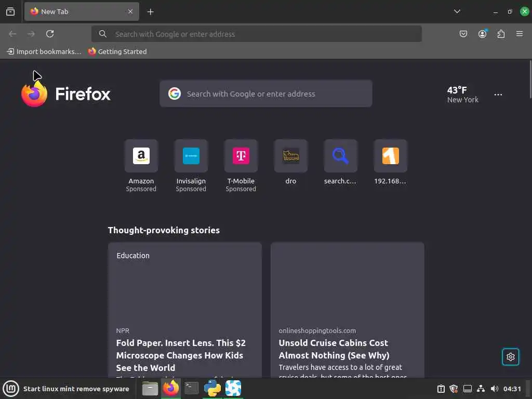The height and width of the screenshot is (399, 532).
Task: Click the Thought-provoking stories heading
Action: tap(164, 230)
